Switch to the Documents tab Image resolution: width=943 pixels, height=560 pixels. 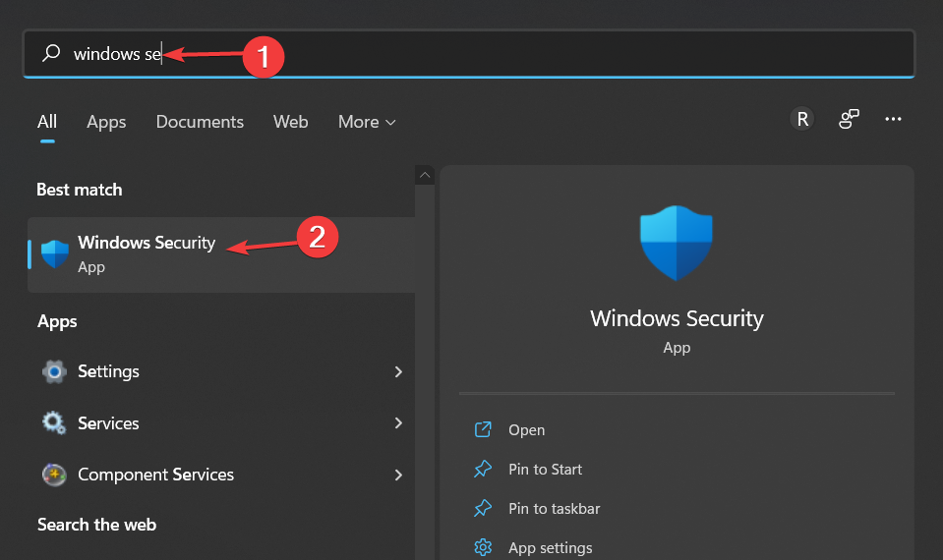click(x=200, y=122)
